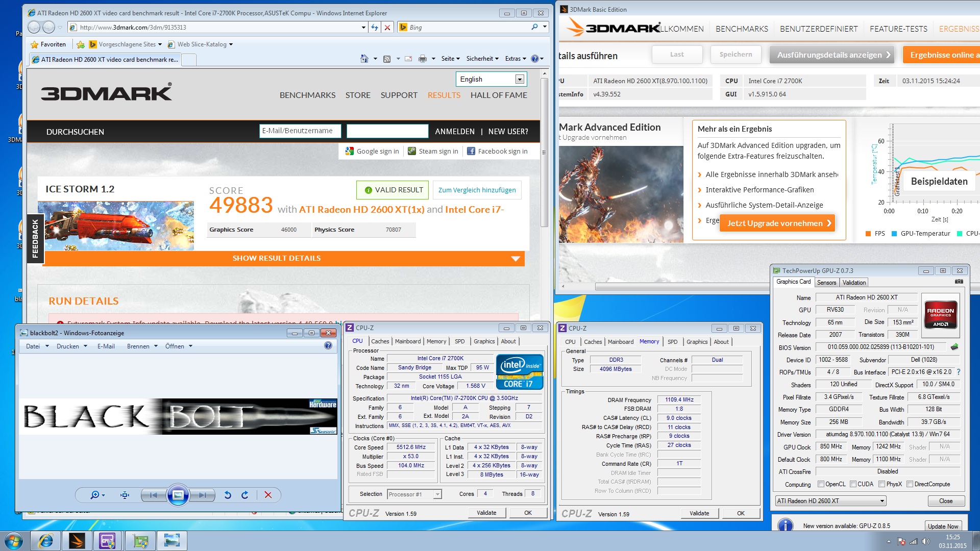Click Update Now in GPU-Z
This screenshot has width=980, height=551.
pyautogui.click(x=943, y=526)
